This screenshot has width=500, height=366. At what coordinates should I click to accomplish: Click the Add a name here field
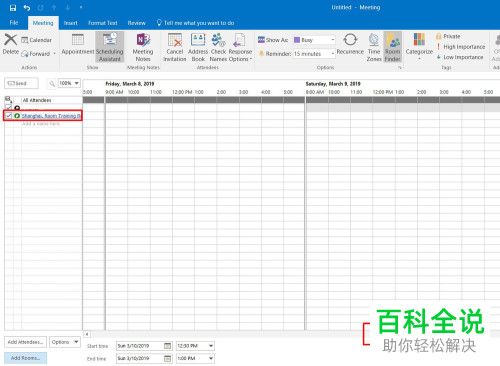pyautogui.click(x=41, y=124)
